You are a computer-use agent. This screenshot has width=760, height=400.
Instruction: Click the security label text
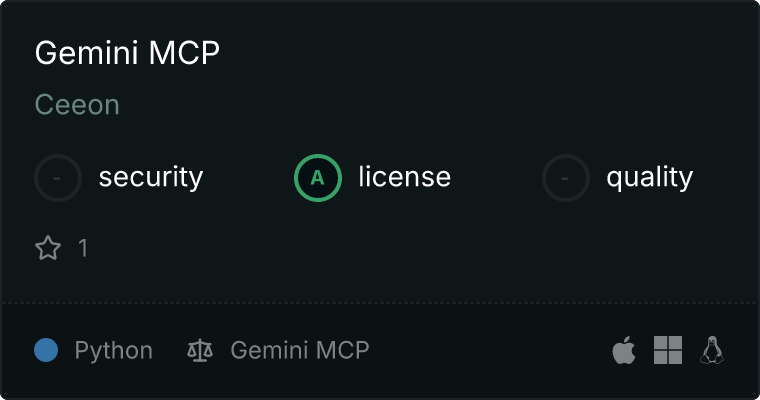(151, 177)
